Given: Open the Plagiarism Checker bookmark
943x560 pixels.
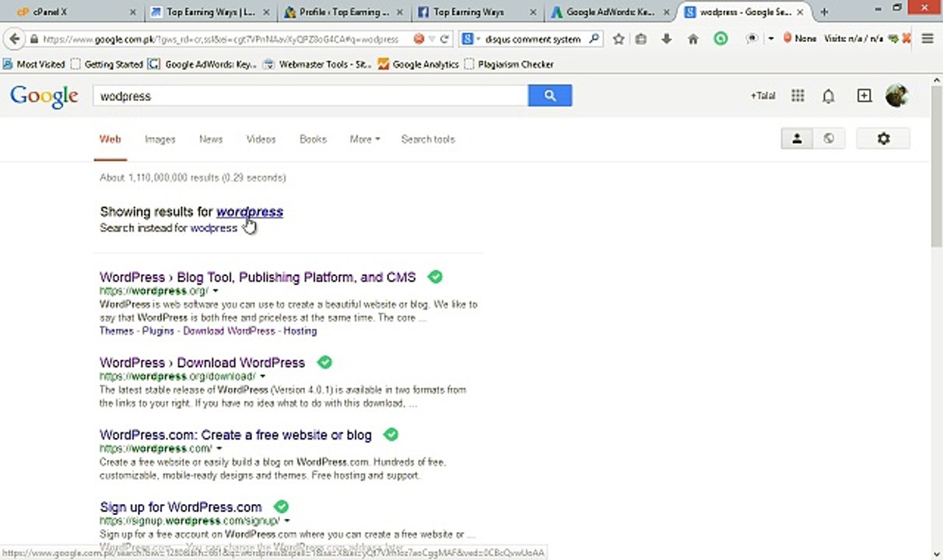Looking at the screenshot, I should pos(508,65).
